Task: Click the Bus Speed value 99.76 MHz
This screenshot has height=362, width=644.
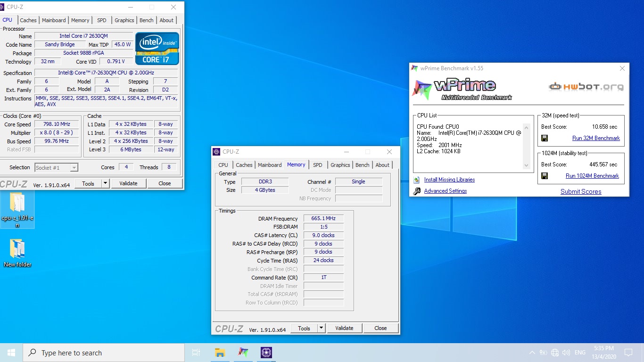Action: click(57, 141)
